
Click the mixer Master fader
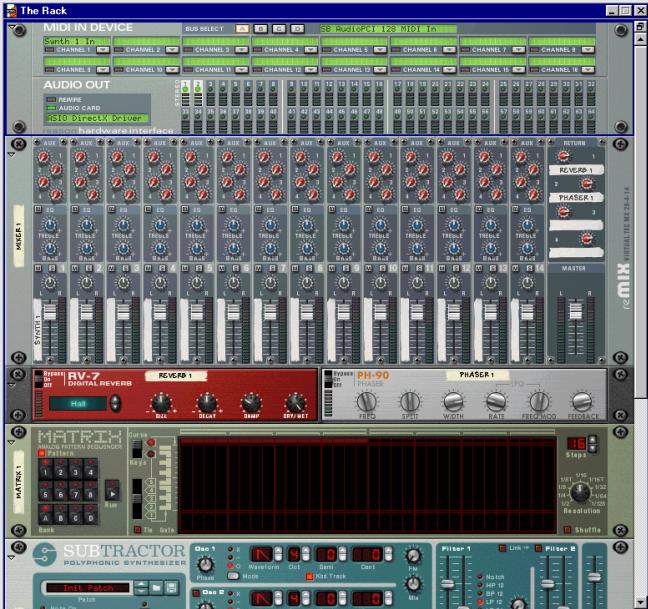(x=575, y=311)
